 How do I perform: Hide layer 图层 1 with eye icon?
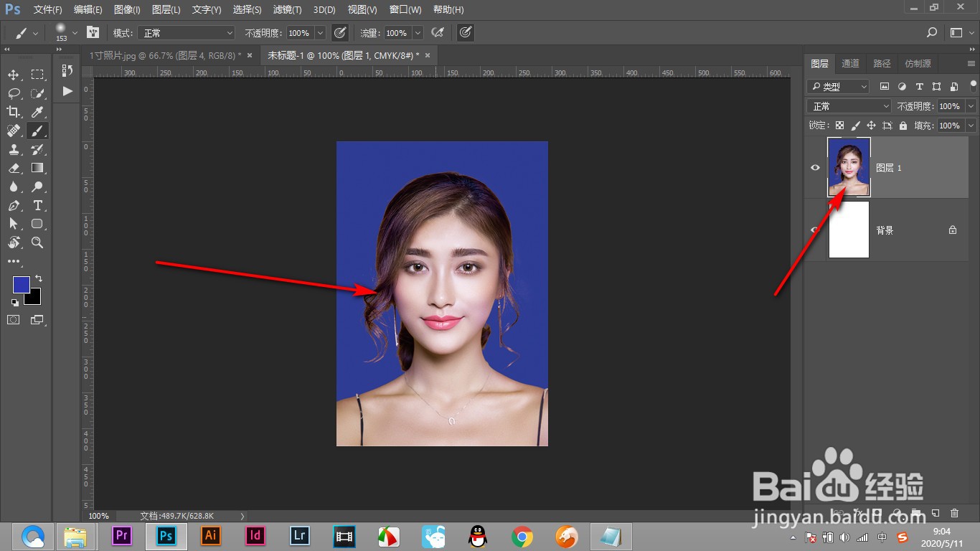(815, 168)
